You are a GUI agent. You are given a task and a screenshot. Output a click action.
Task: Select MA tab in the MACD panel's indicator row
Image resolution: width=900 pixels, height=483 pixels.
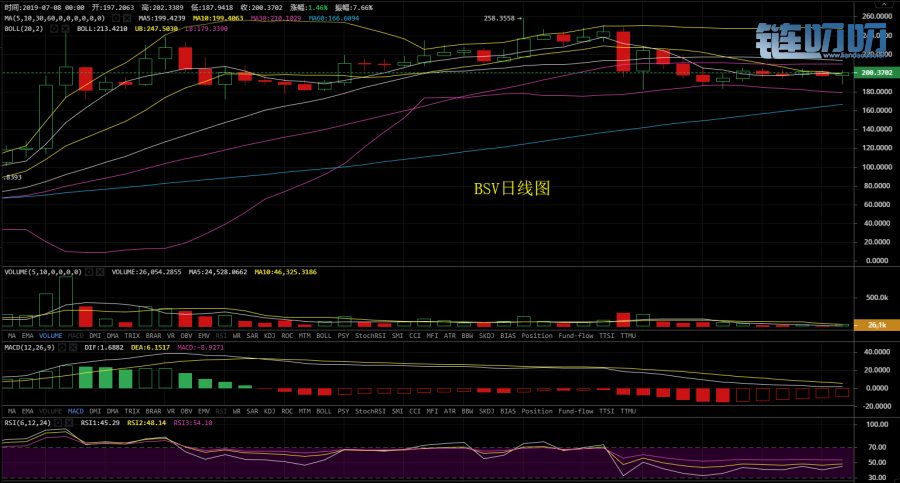(11, 411)
